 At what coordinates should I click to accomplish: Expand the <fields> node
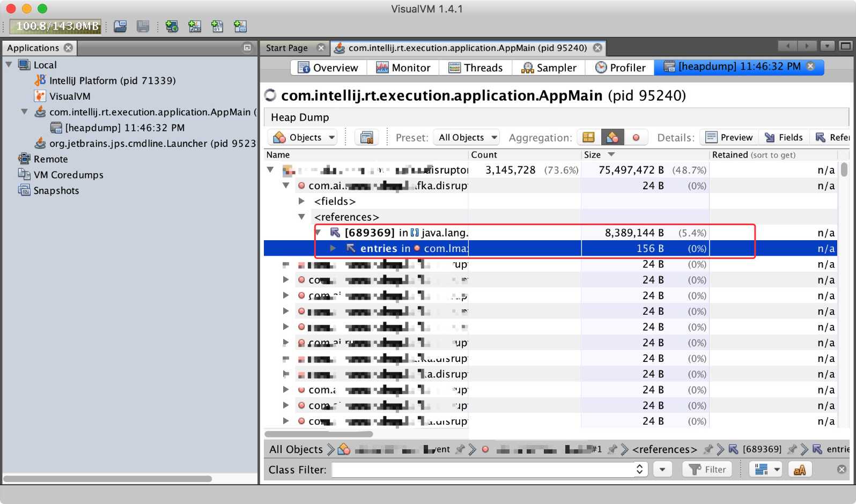pos(302,202)
